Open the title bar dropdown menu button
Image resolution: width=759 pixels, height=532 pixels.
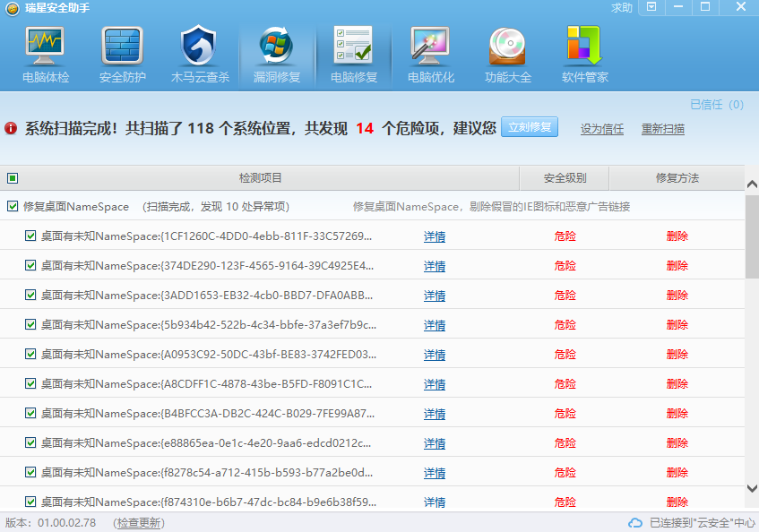[x=651, y=7]
